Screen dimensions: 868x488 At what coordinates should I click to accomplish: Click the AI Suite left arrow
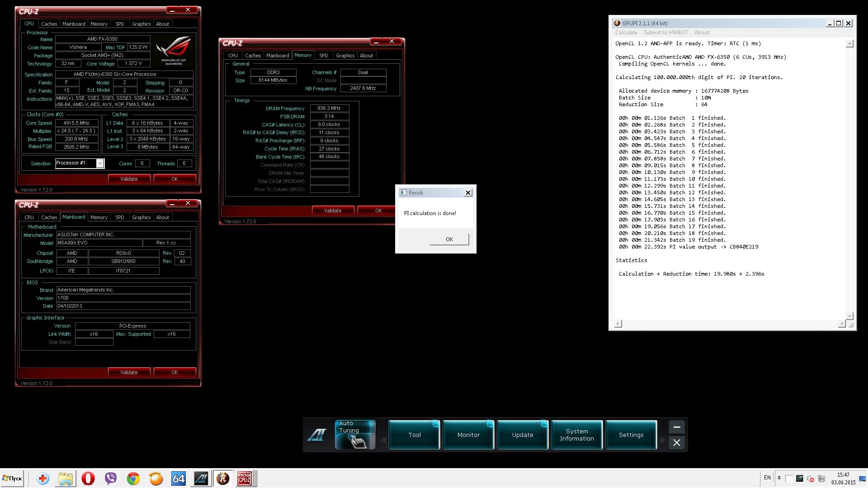(x=383, y=440)
